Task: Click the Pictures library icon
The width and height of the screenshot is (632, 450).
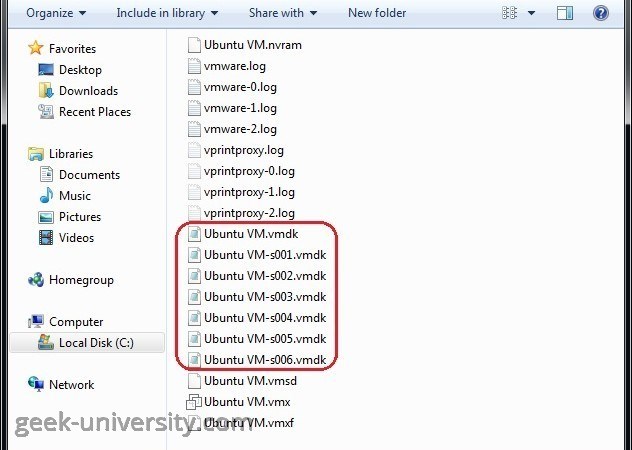Action: 46,217
